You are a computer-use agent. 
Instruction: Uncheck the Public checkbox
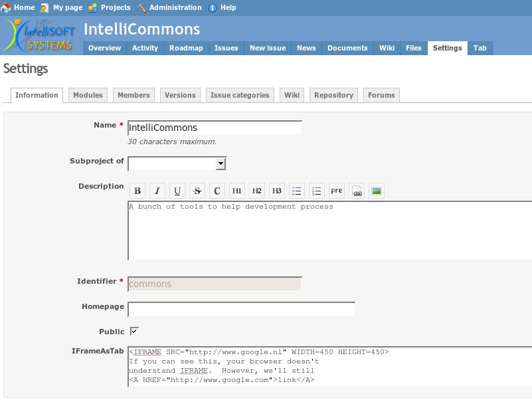(x=134, y=332)
